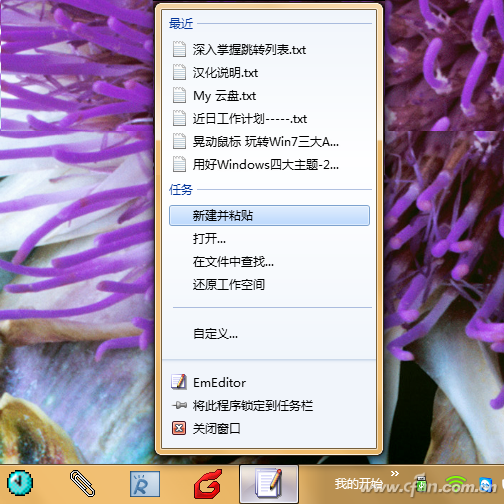The width and height of the screenshot is (504, 504).
Task: Click the file icon beside My 云盘.txt
Action: click(179, 96)
